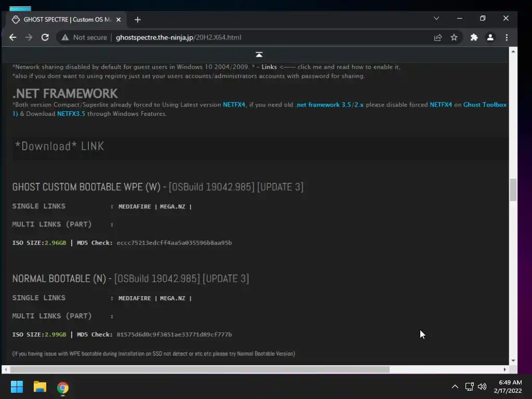532x399 pixels.
Task: Open the NETFX3.5 link
Action: click(71, 114)
